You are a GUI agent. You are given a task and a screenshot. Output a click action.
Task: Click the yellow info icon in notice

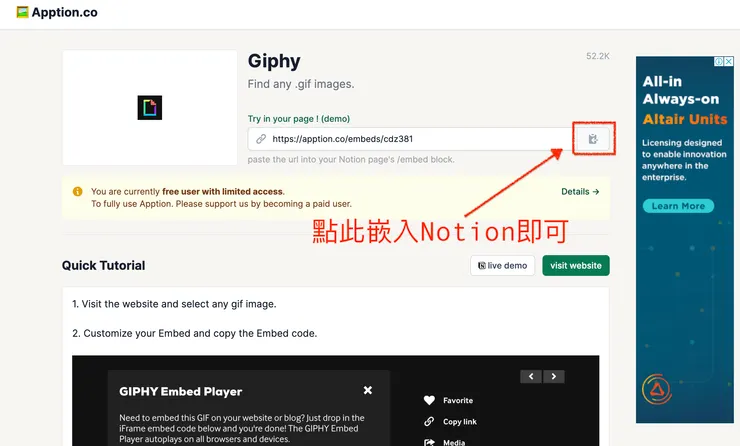[77, 191]
